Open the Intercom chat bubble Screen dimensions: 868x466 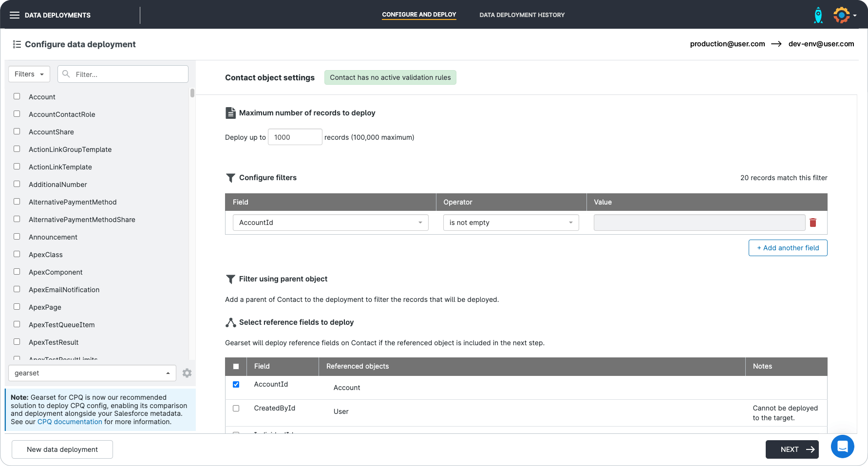(843, 447)
